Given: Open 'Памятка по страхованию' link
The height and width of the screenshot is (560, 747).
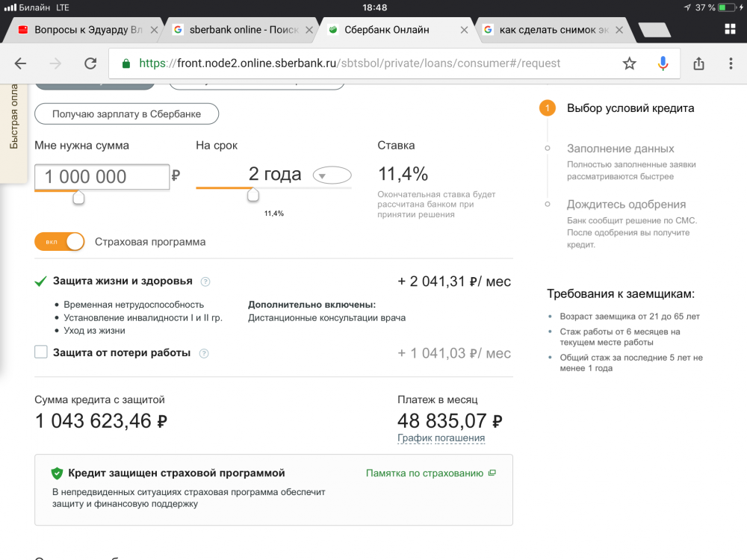Looking at the screenshot, I should pos(424,473).
